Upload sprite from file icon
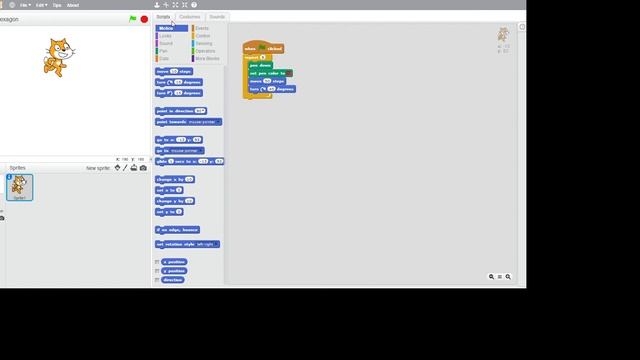 click(134, 168)
